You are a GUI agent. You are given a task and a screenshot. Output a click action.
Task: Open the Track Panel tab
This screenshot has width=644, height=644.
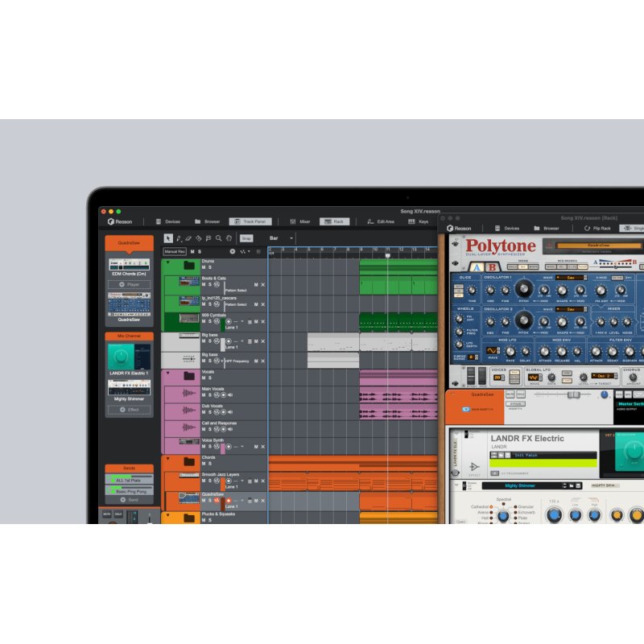[250, 222]
